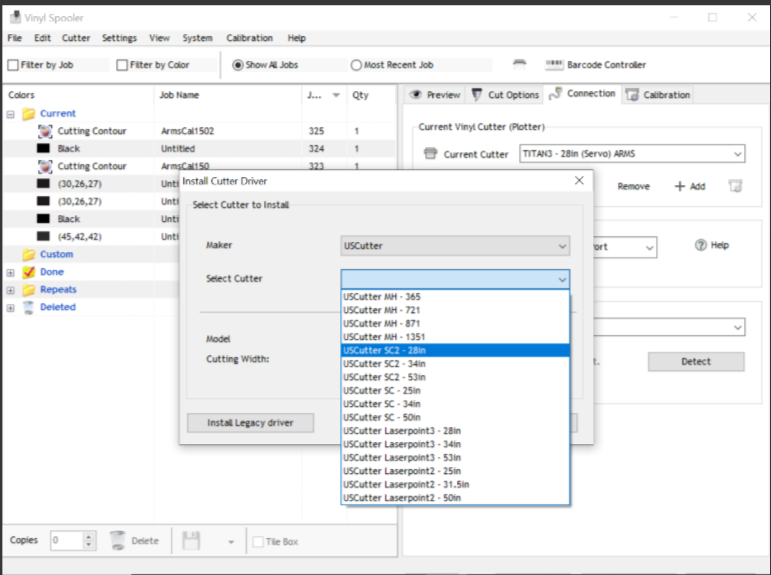Select the Show All Jobs radio button
Screen dimensions: 771x575
point(237,65)
